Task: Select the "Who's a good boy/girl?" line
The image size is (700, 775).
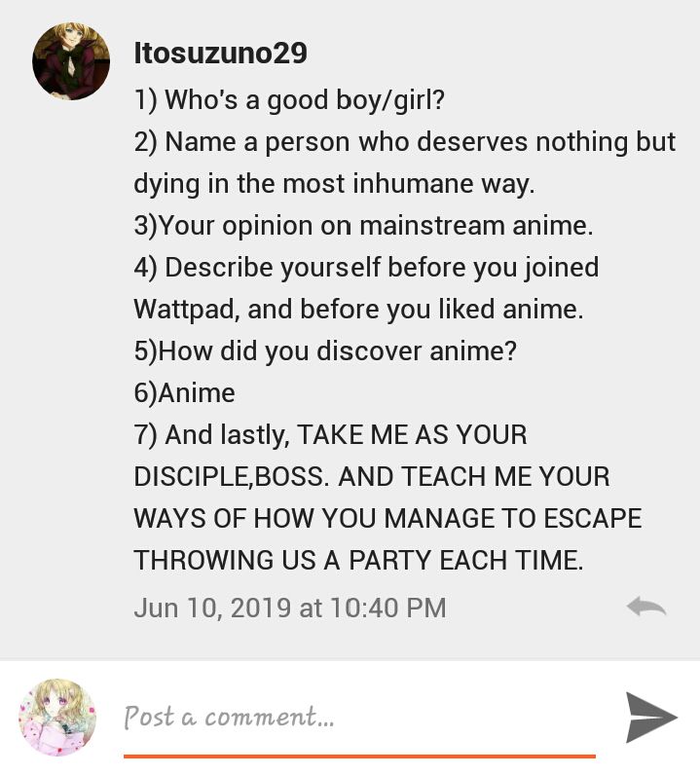Action: [289, 100]
